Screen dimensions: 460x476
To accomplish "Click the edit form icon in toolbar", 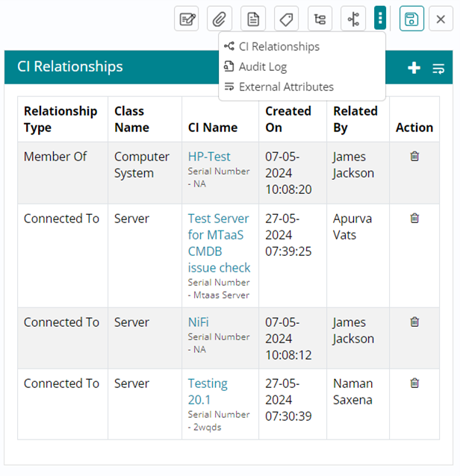I will coord(187,19).
